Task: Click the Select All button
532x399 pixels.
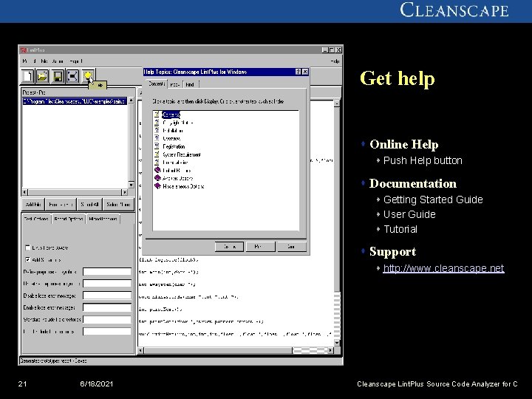Action: pyautogui.click(x=90, y=204)
